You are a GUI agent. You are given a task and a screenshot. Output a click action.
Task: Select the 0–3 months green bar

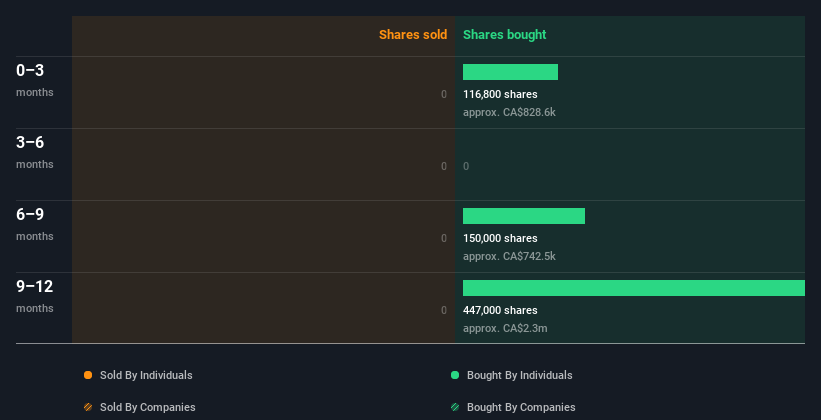[x=511, y=72]
